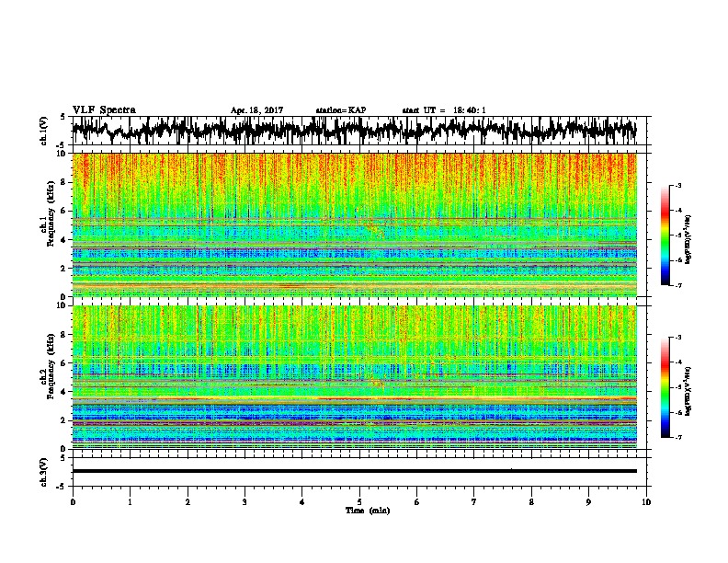The image size is (728, 563).
Task: Click inside the ch.1 spectrogram panel
Action: [x=354, y=224]
